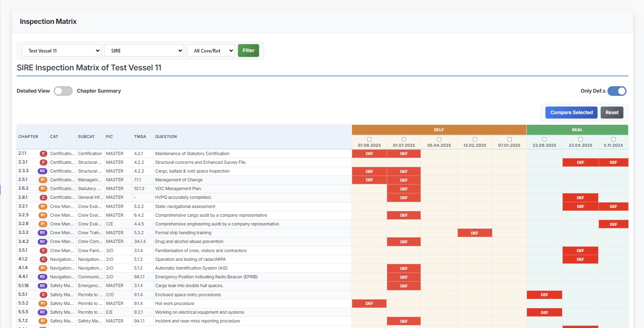The width and height of the screenshot is (644, 328).
Task: Click the C badge on row 2.1.1
Action: (43, 153)
